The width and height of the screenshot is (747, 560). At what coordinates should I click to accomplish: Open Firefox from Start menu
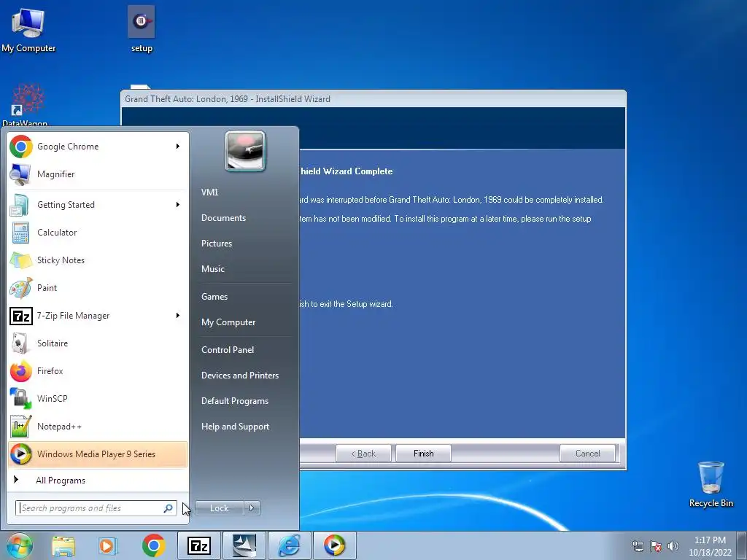tap(98, 371)
